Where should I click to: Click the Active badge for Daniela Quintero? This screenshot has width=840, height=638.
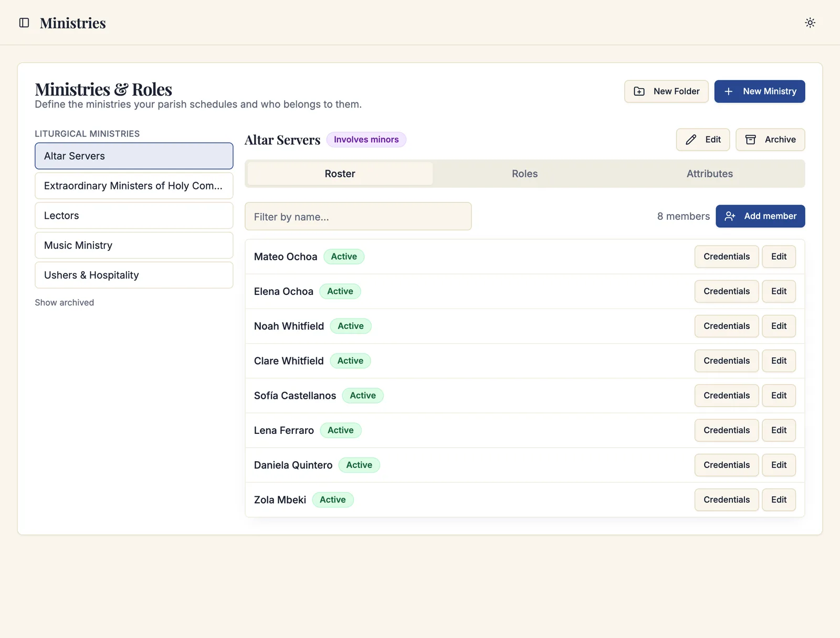(359, 465)
